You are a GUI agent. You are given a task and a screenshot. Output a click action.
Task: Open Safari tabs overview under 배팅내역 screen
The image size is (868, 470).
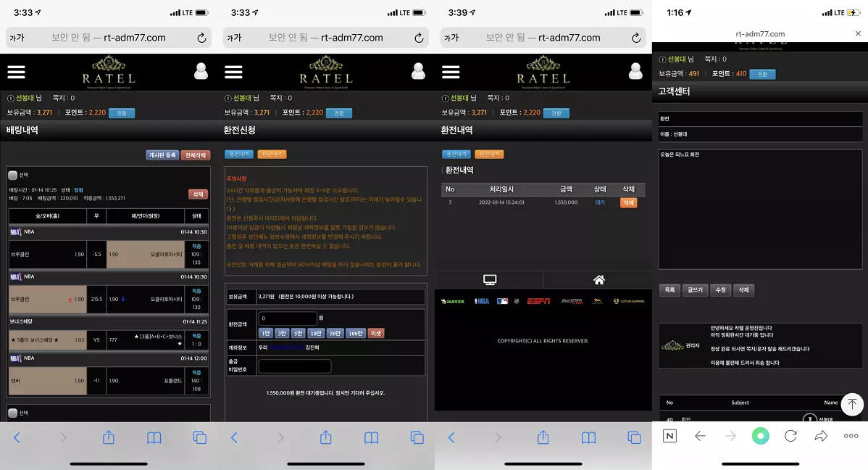(x=200, y=438)
